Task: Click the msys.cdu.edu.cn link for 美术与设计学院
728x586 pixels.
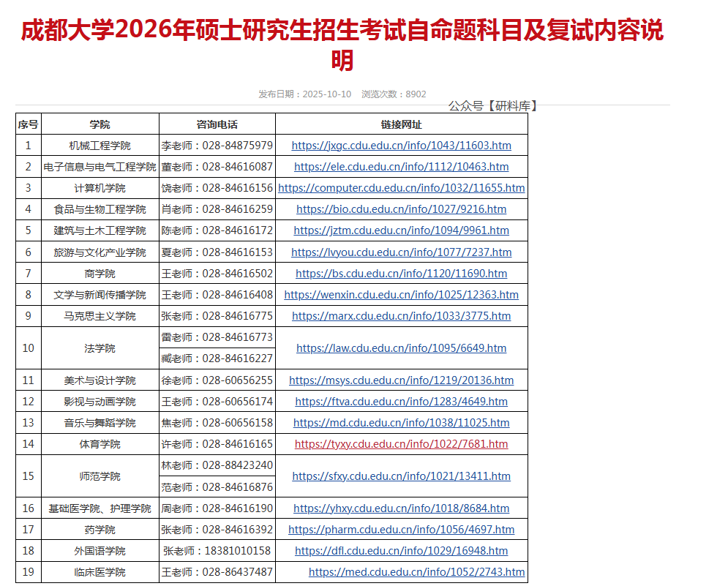Action: click(x=401, y=380)
